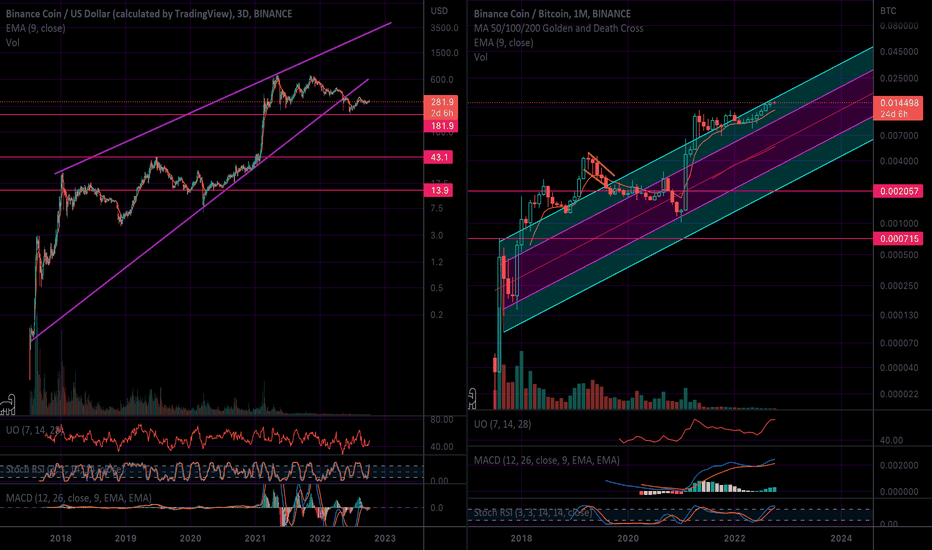Image resolution: width=932 pixels, height=550 pixels.
Task: Select the Binance Coin / Bitcoin chart title
Action: 552,14
